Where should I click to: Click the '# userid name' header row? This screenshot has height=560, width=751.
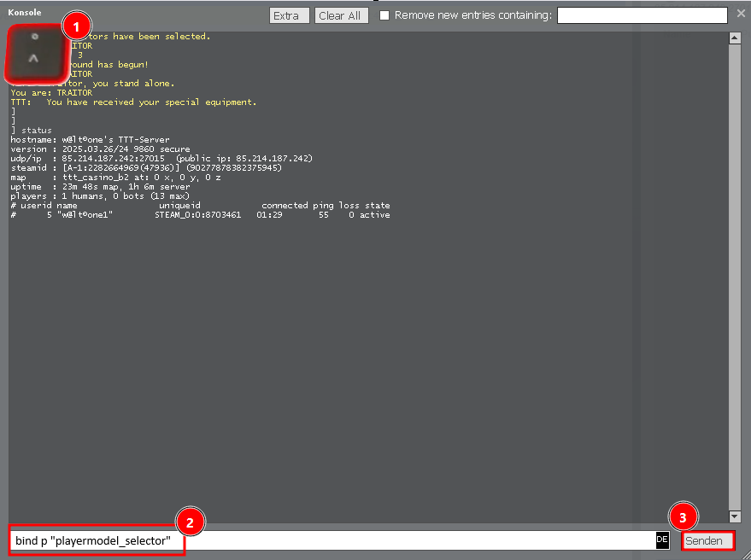[200, 206]
